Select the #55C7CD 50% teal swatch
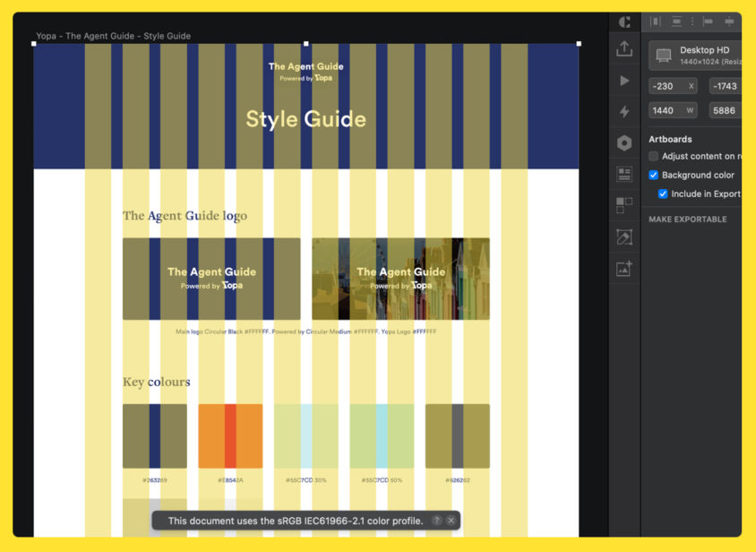Screen dimensions: 756x552 (382, 436)
